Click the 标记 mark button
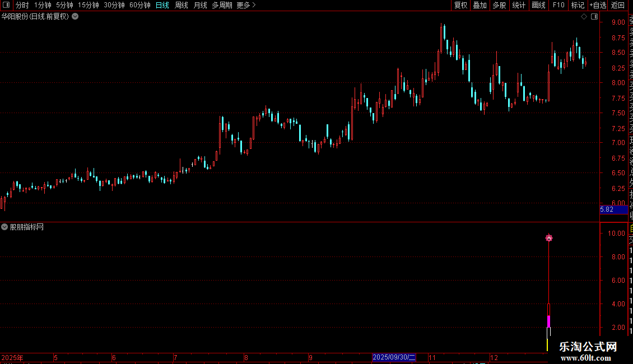633x364 pixels. pyautogui.click(x=578, y=5)
